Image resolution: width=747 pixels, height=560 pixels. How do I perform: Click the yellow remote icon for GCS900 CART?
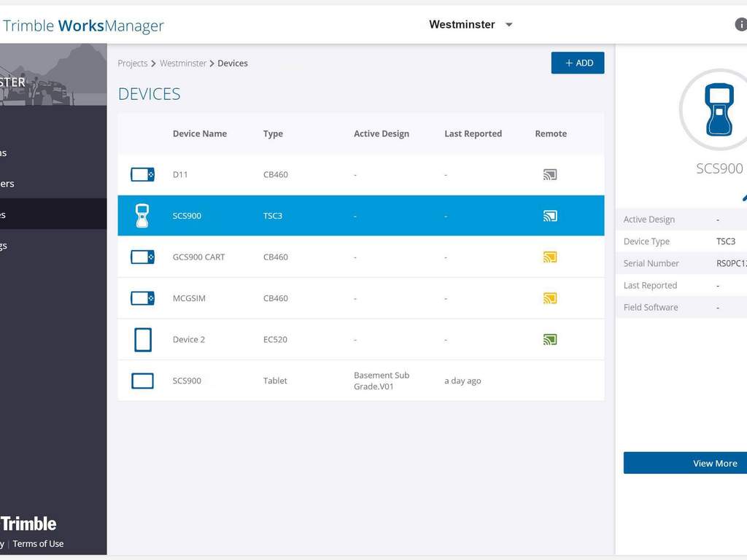click(550, 257)
